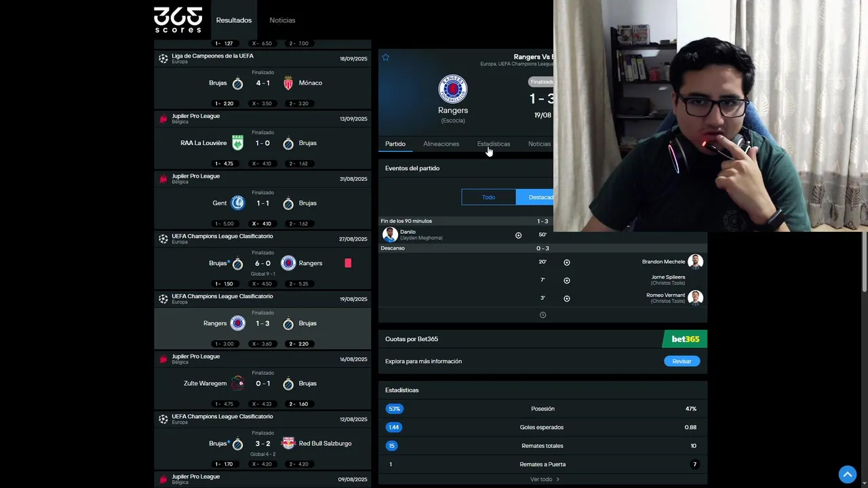Screen dimensions: 868x488
Task: Open Champions League icon dated 18/09/2025
Action: [x=163, y=58]
